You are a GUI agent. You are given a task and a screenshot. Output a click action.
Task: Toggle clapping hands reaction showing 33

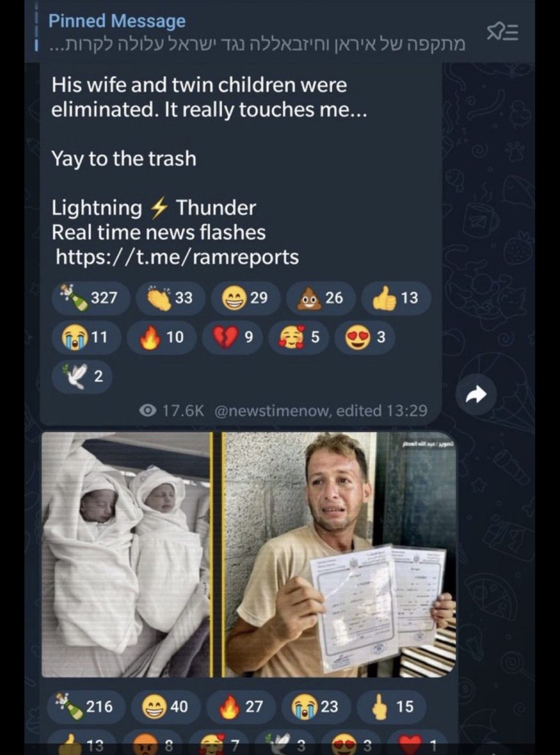(x=170, y=298)
